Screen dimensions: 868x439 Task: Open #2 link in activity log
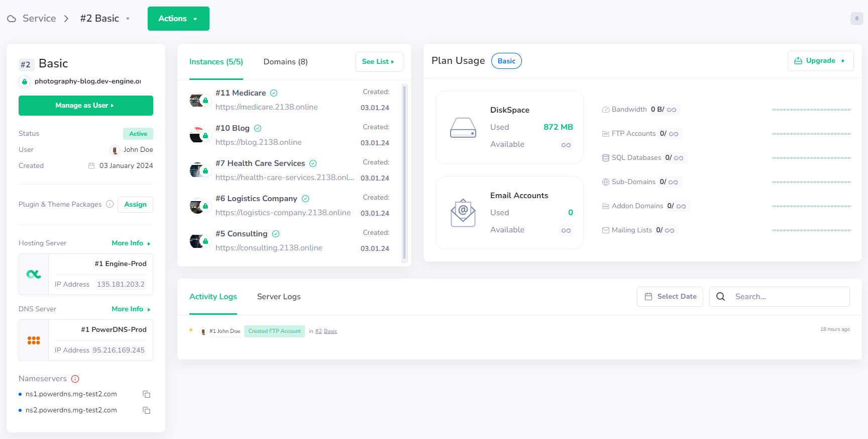click(318, 331)
